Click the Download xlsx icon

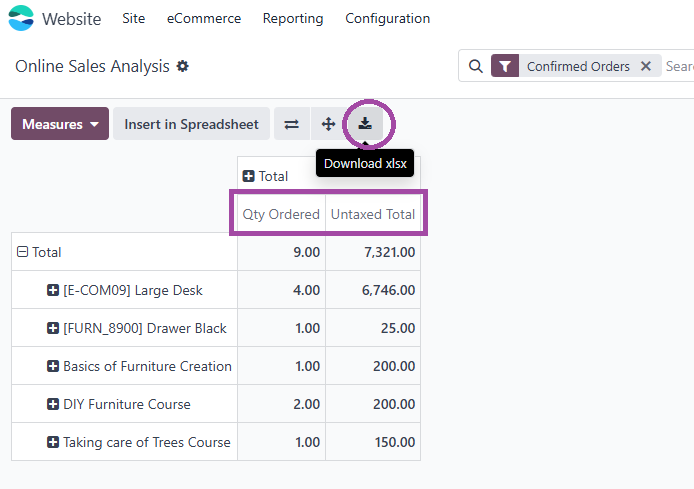click(365, 124)
